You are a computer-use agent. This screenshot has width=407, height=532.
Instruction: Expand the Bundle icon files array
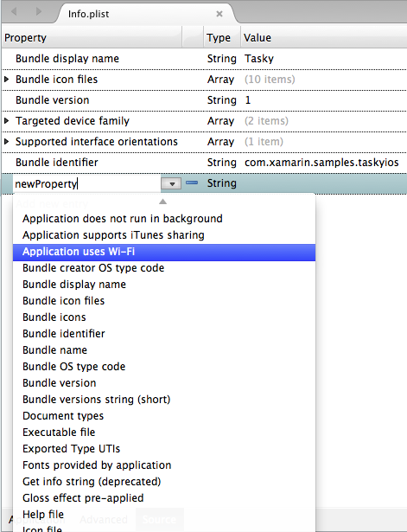click(6, 80)
